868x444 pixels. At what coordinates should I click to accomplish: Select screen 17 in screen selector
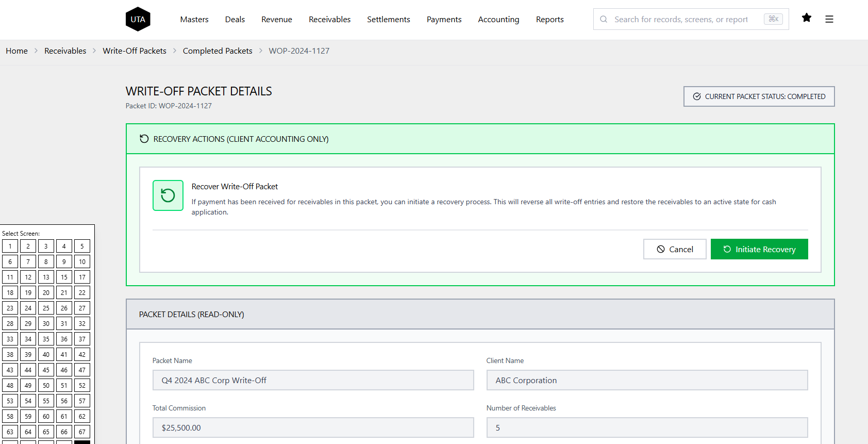coord(82,277)
